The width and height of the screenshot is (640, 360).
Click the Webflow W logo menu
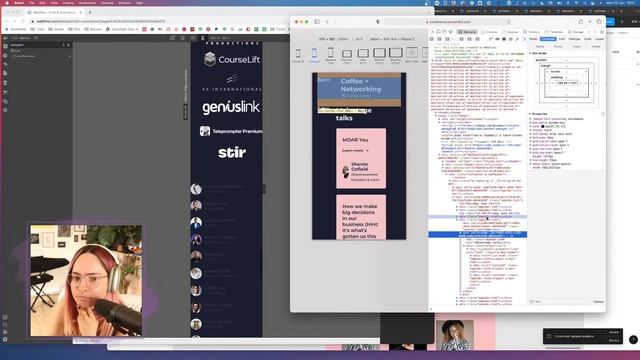click(x=5, y=38)
